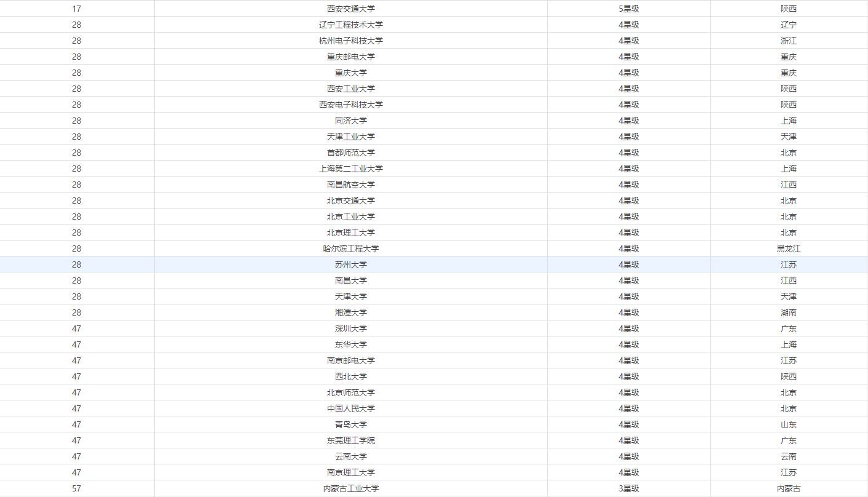This screenshot has height=497, width=868.
Task: Click the 南昌大学 name cell
Action: [x=350, y=280]
